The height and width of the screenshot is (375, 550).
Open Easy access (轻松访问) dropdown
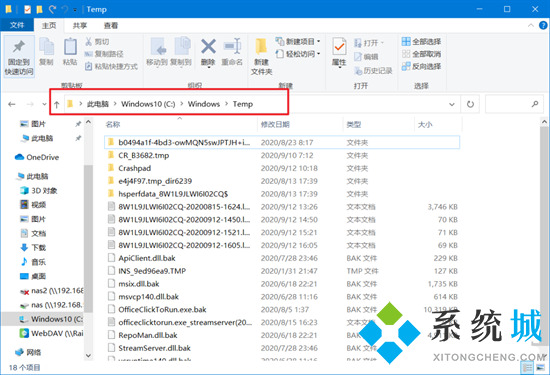[298, 54]
